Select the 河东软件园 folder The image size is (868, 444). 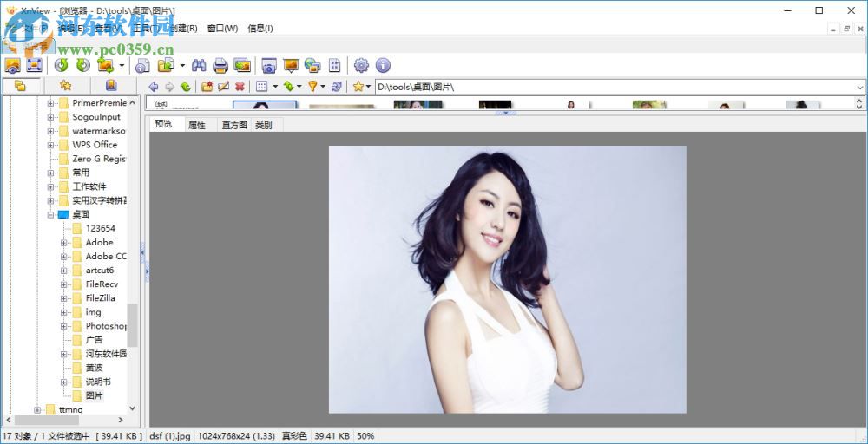click(106, 354)
